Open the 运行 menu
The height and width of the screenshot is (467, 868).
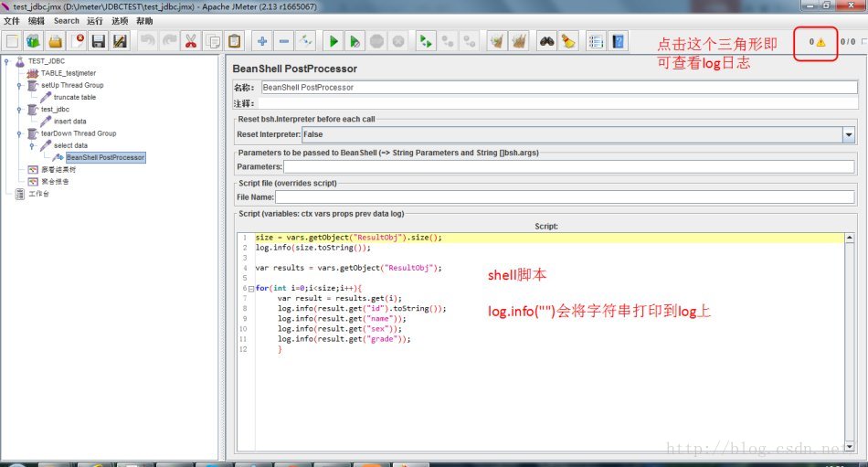[x=95, y=21]
